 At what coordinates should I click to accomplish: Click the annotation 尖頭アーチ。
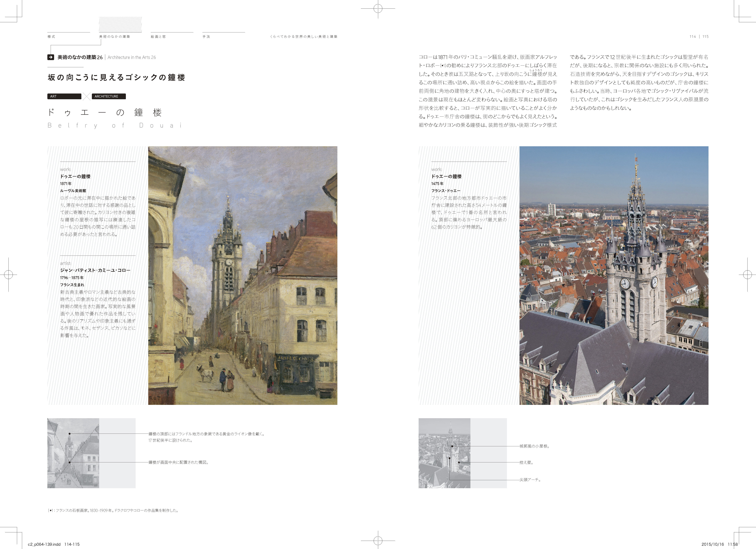(530, 480)
